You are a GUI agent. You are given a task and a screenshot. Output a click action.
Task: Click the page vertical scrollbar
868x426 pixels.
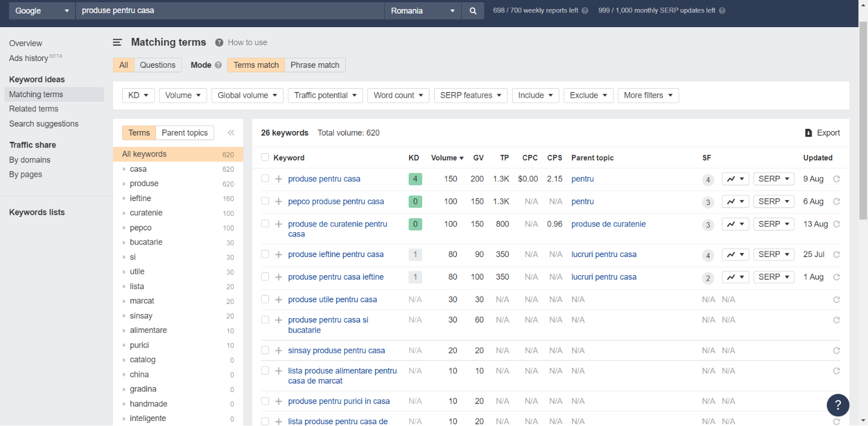coord(863,121)
